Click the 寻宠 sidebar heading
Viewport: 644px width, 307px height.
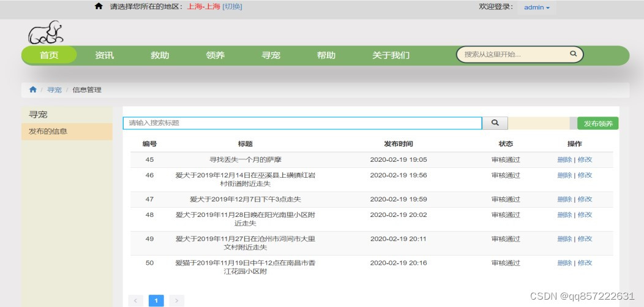38,115
